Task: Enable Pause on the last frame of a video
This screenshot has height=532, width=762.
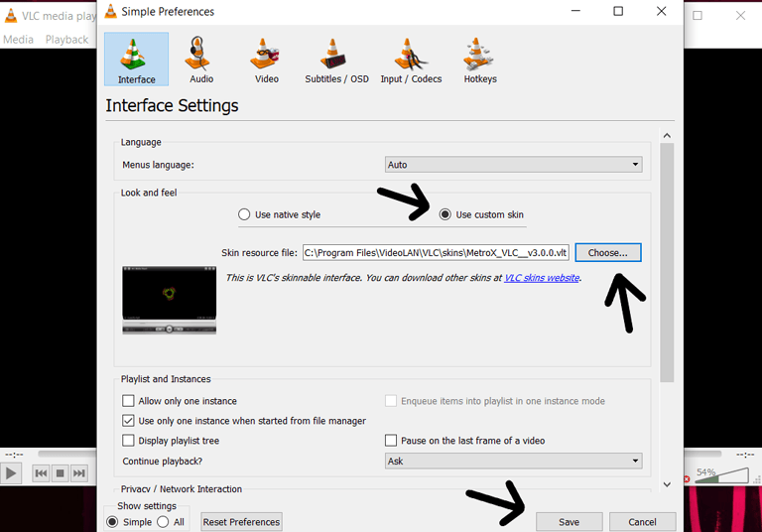Action: pos(391,441)
